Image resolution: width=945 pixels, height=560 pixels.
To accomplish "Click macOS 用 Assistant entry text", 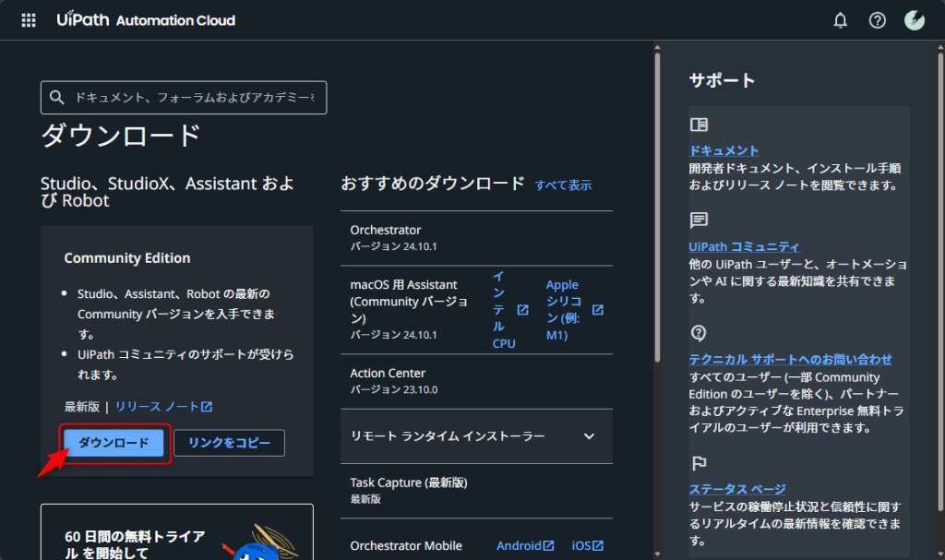I will point(409,302).
